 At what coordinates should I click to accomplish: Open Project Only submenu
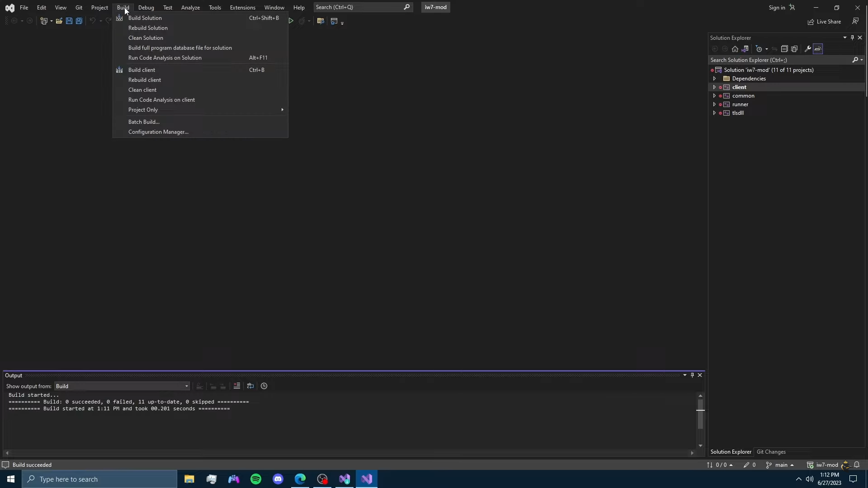pos(143,110)
